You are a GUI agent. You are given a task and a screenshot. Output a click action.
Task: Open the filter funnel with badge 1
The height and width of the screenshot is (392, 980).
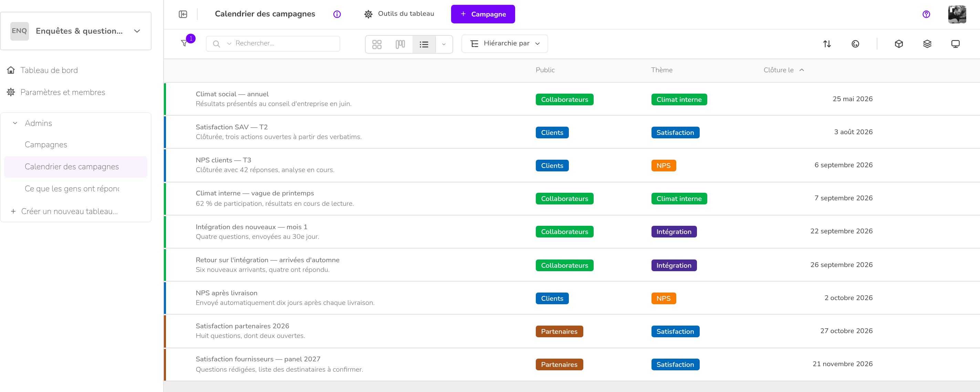click(x=185, y=43)
